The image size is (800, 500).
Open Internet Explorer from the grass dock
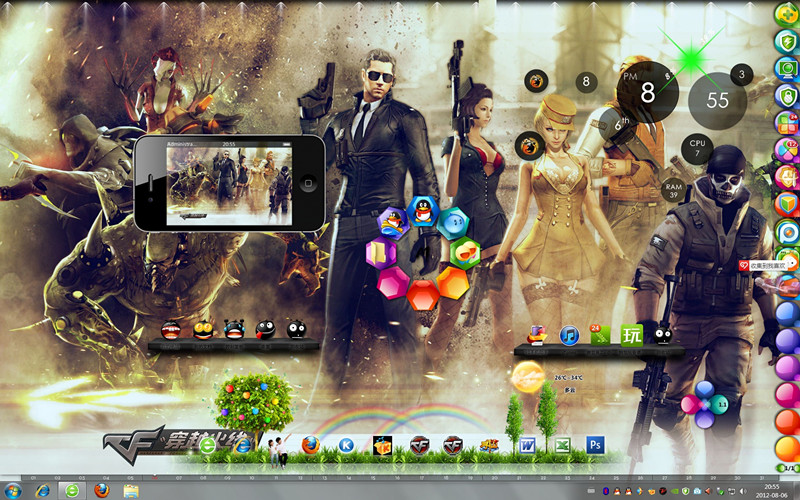242,445
